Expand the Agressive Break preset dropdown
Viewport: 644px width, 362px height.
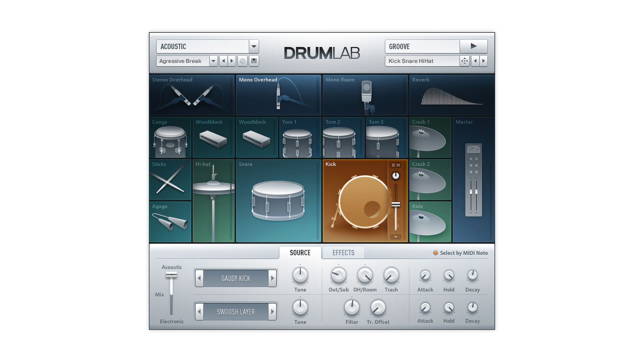click(213, 61)
